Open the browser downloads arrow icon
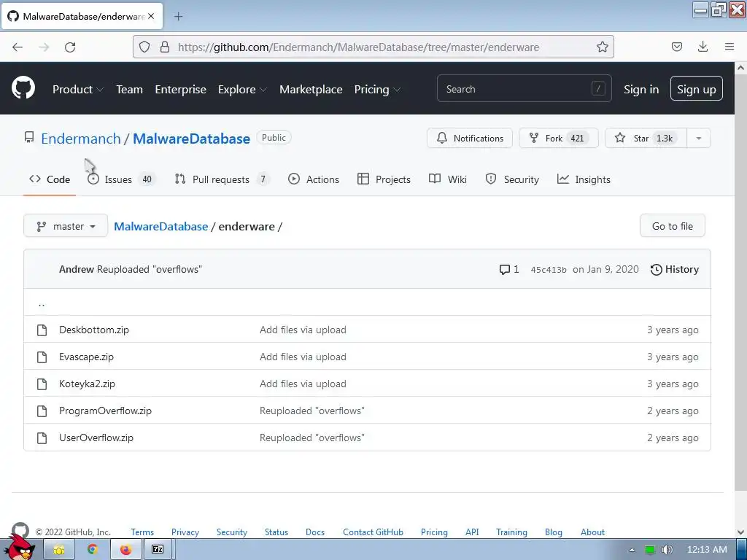The image size is (747, 560). pyautogui.click(x=703, y=47)
